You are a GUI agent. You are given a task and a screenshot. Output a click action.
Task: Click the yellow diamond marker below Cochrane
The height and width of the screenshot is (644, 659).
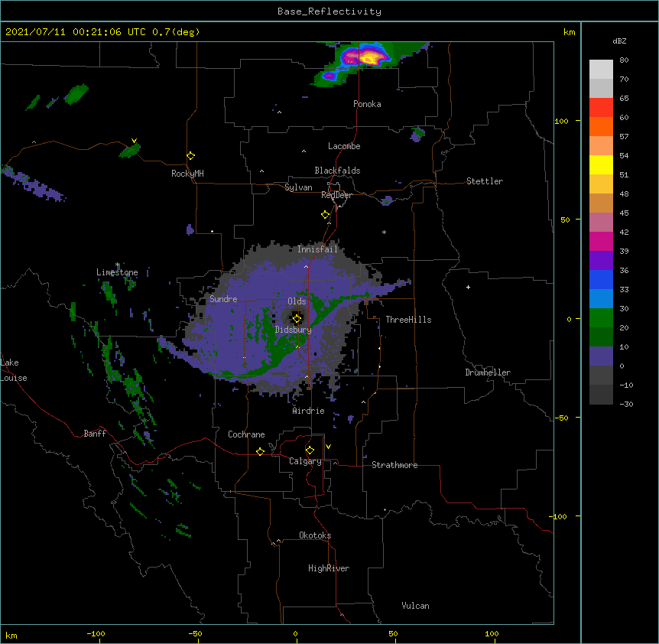coord(260,451)
